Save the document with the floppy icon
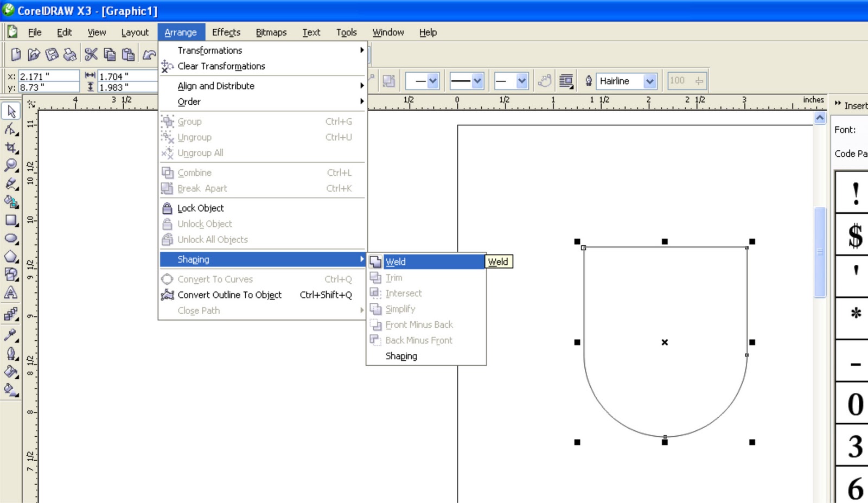 pyautogui.click(x=52, y=54)
